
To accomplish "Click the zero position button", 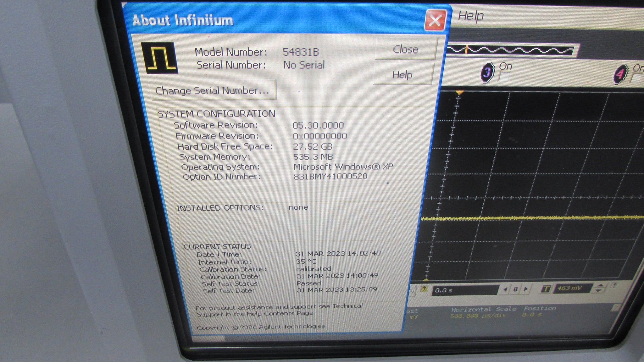I will 515,289.
